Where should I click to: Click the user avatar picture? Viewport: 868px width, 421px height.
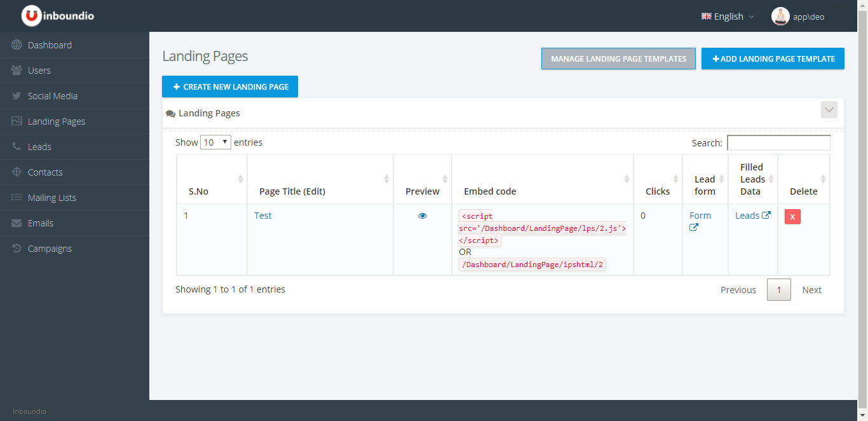[780, 17]
